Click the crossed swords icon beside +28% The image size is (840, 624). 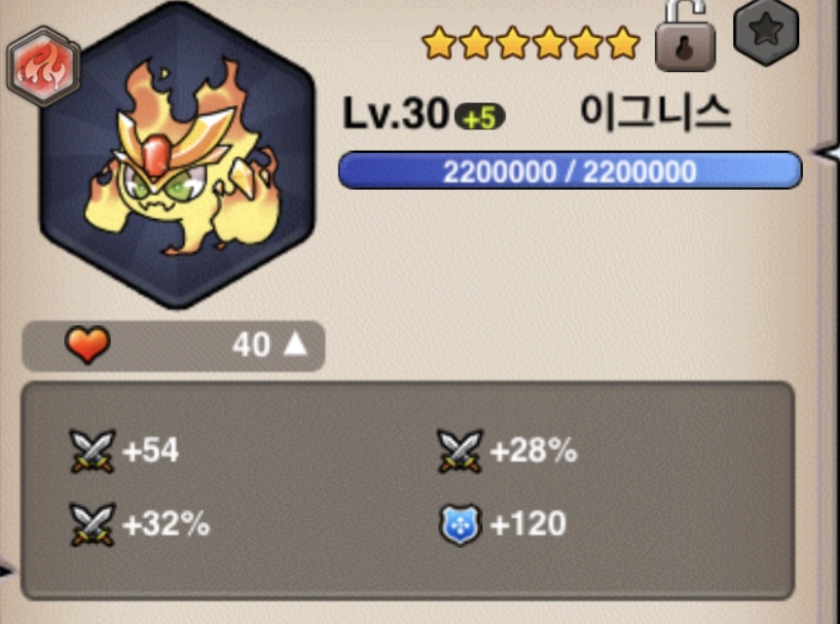click(x=460, y=451)
